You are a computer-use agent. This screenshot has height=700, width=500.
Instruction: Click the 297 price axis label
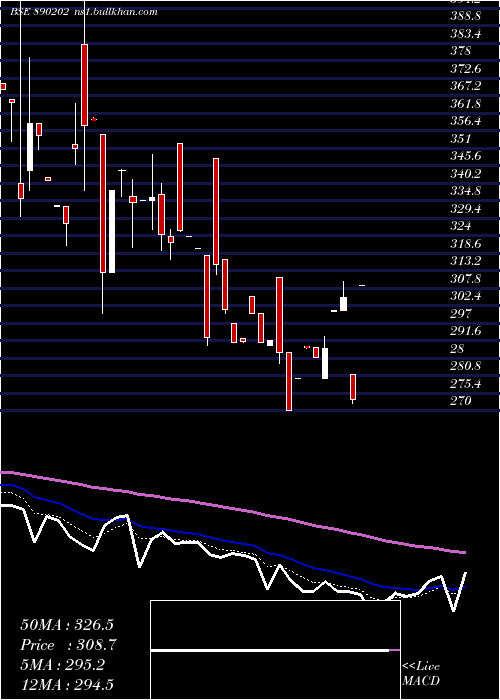[461, 314]
